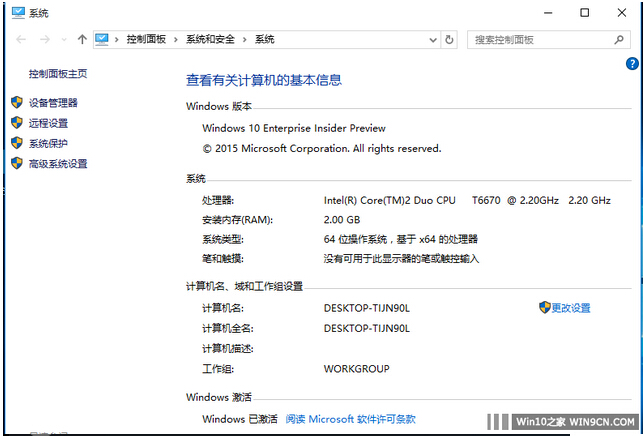Click shield icon beside 更改设置

[545, 307]
